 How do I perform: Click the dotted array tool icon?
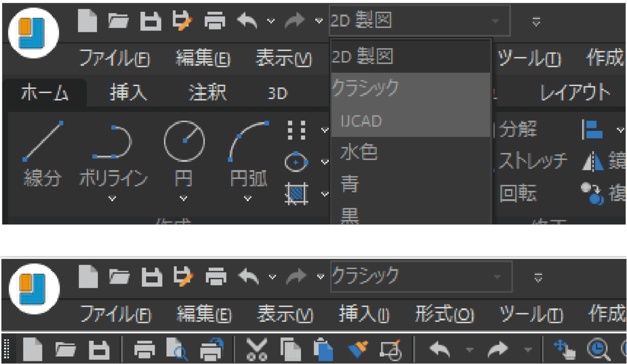pos(297,130)
